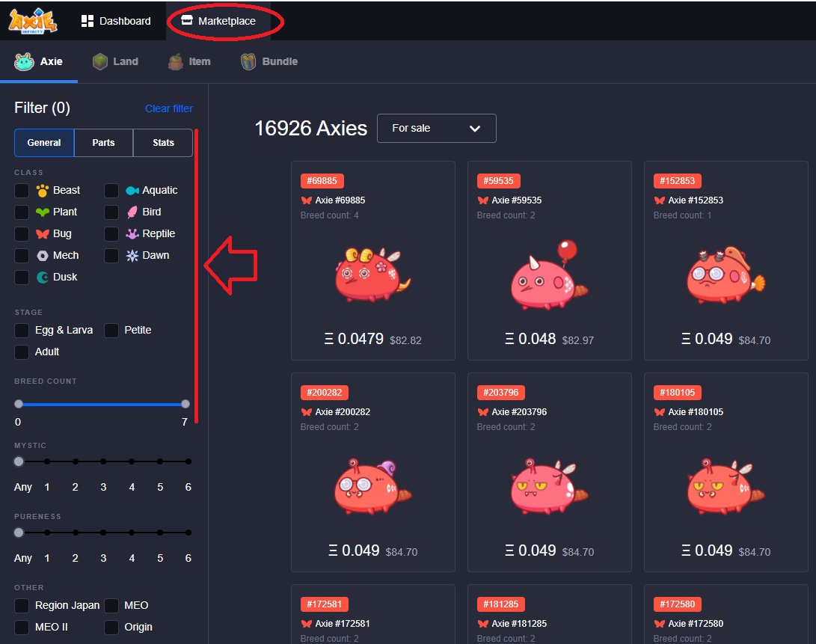This screenshot has width=816, height=644.
Task: Click the Breed Count slider right handle
Action: [x=185, y=404]
